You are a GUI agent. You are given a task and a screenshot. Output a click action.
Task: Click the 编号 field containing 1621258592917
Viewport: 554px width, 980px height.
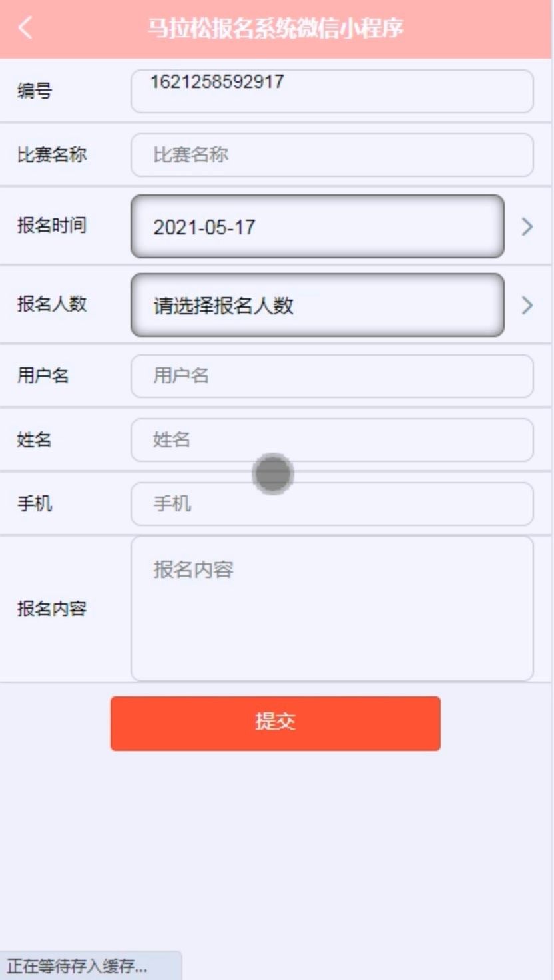pyautogui.click(x=332, y=91)
